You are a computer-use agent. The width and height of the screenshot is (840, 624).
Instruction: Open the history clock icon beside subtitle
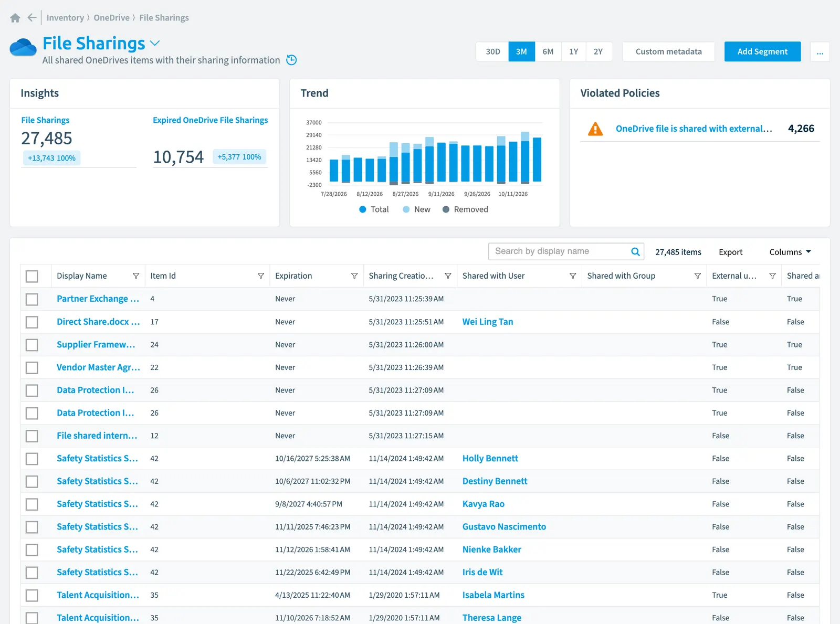(291, 60)
